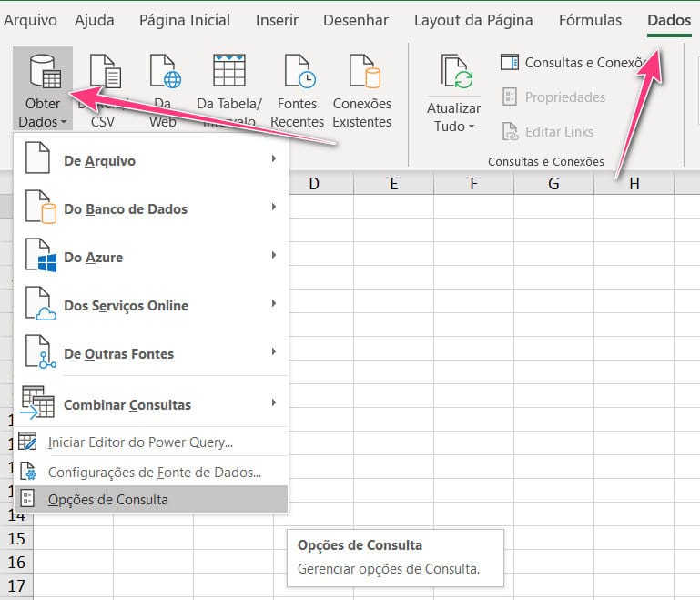Click the Outras Fontes branch icon
The width and height of the screenshot is (700, 600).
41,351
